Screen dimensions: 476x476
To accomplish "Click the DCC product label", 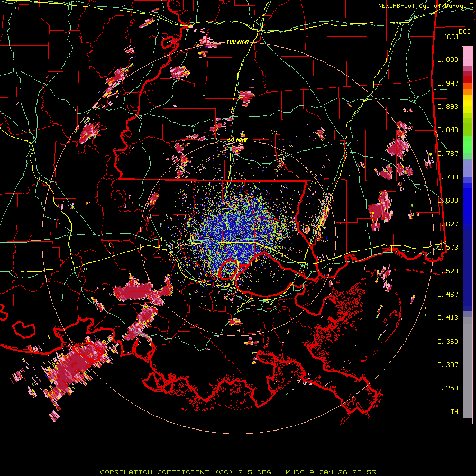I will point(464,32).
